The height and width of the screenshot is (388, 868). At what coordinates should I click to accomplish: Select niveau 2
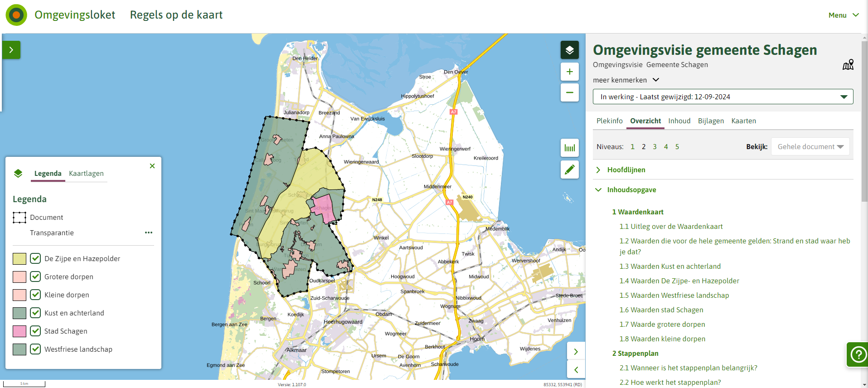coord(644,146)
